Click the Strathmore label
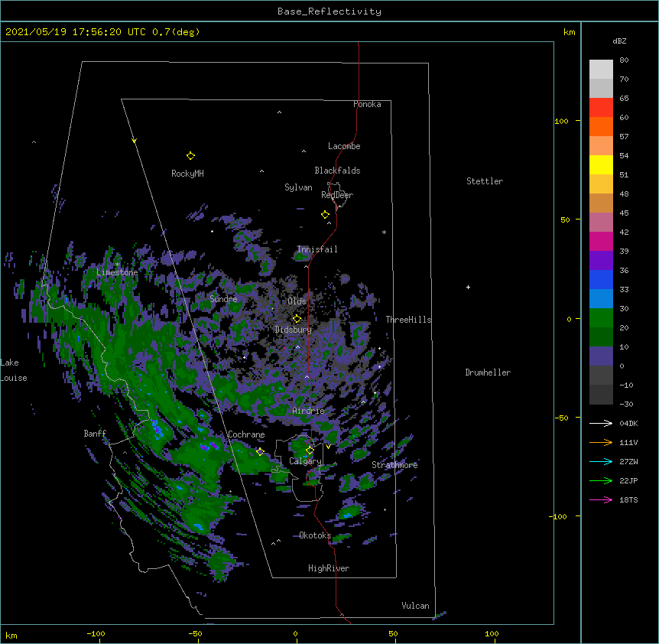659x644 pixels. pos(394,465)
